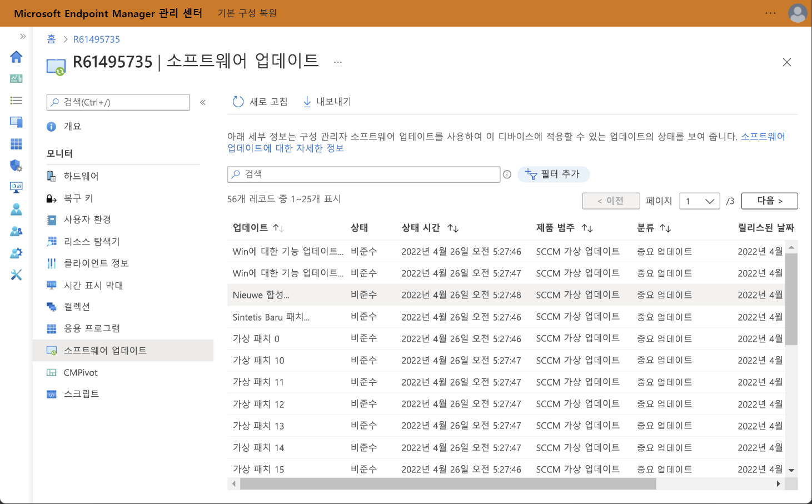The height and width of the screenshot is (504, 812).
Task: Select the Sintetis Baru 패치... row
Action: click(507, 317)
